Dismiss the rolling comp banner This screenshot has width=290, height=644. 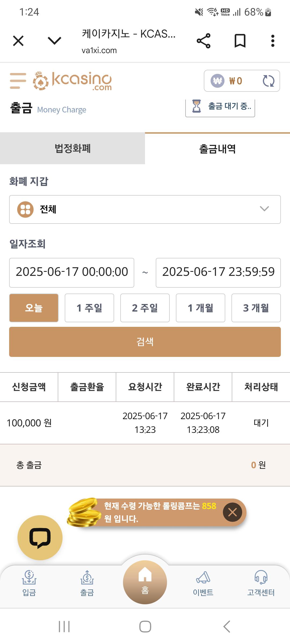click(x=232, y=512)
